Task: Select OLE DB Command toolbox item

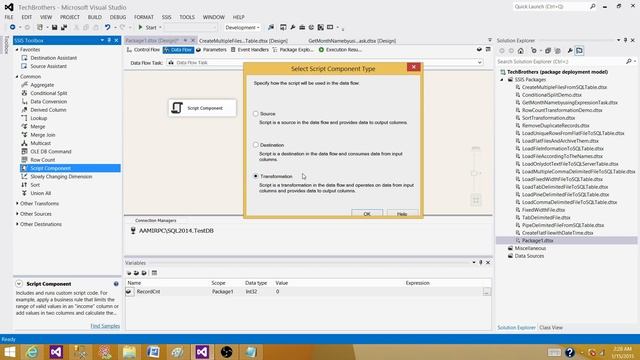Action: pos(51,151)
